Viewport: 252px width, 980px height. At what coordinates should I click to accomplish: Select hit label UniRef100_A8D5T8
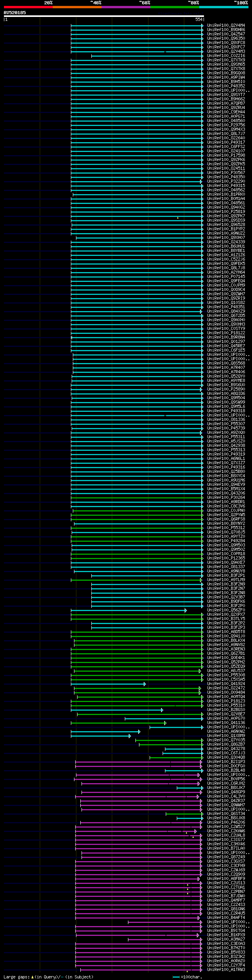(226, 632)
